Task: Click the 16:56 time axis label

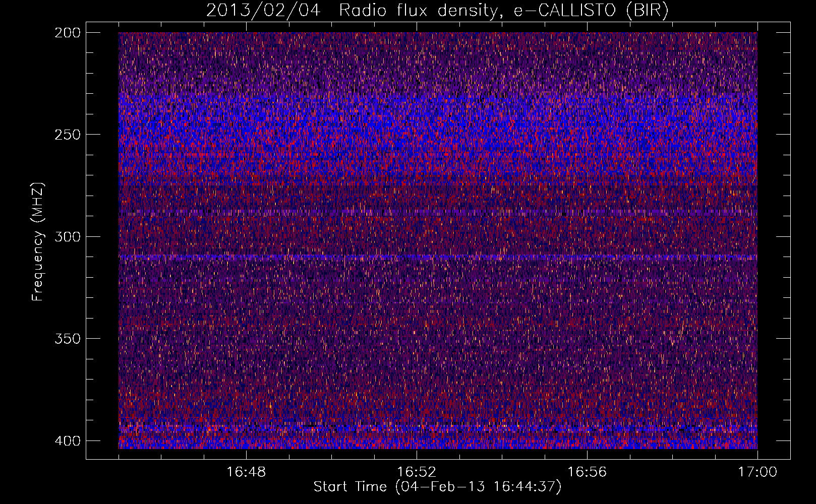Action: pos(587,472)
